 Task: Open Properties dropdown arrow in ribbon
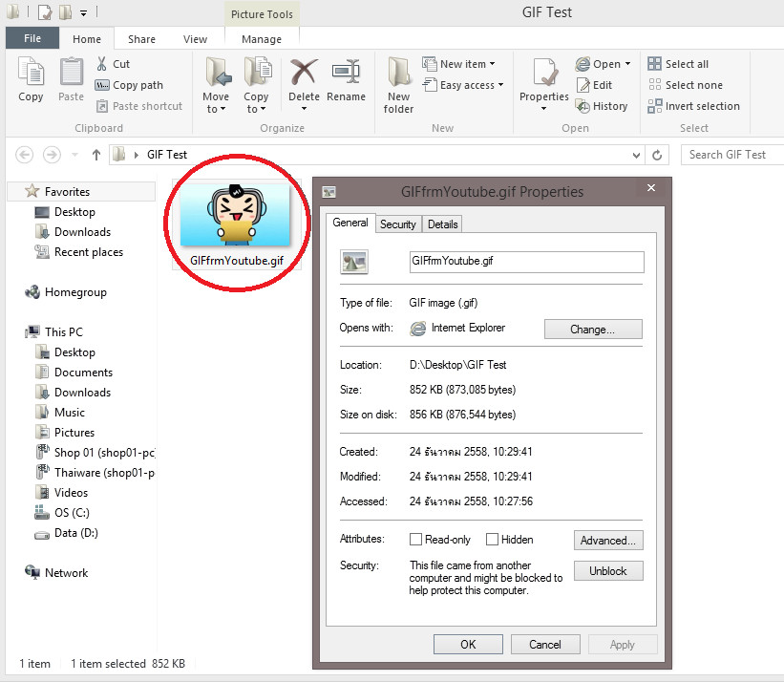point(544,108)
